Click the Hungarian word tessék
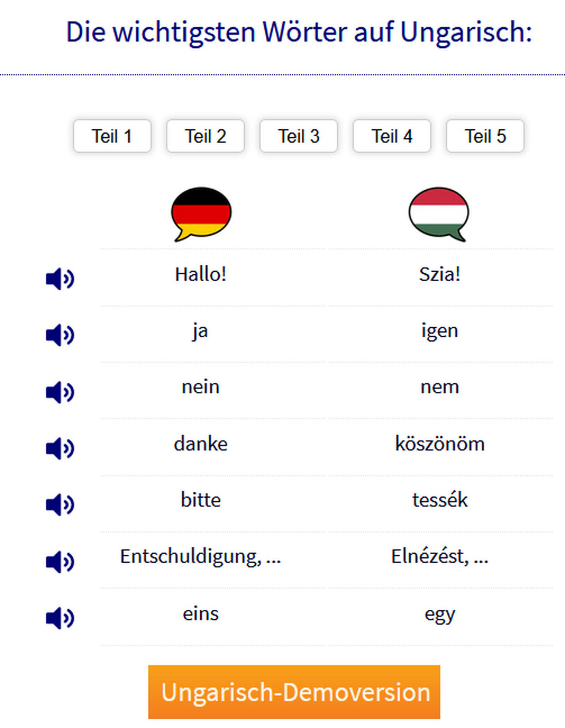This screenshot has height=728, width=565. point(440,500)
